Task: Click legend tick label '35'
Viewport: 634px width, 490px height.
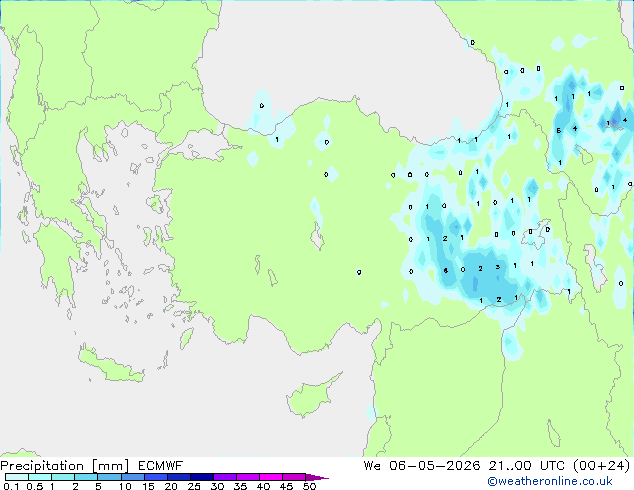Action: pos(240,486)
